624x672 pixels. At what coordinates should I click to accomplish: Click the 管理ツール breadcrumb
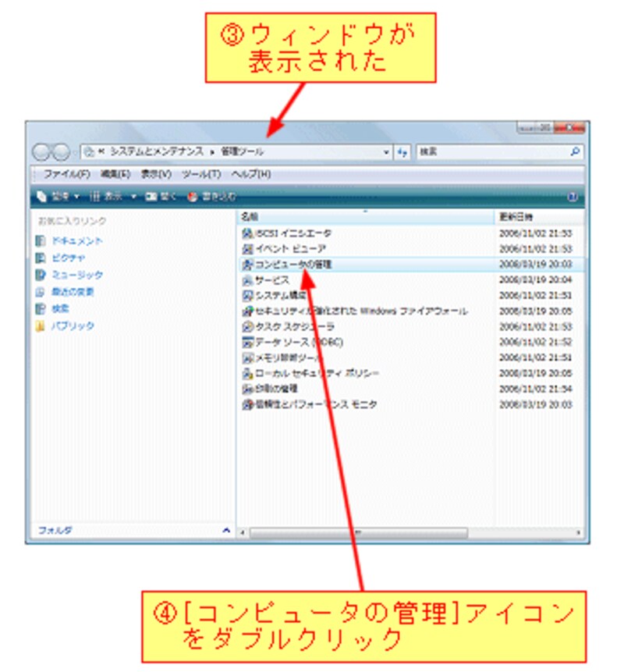click(x=242, y=151)
